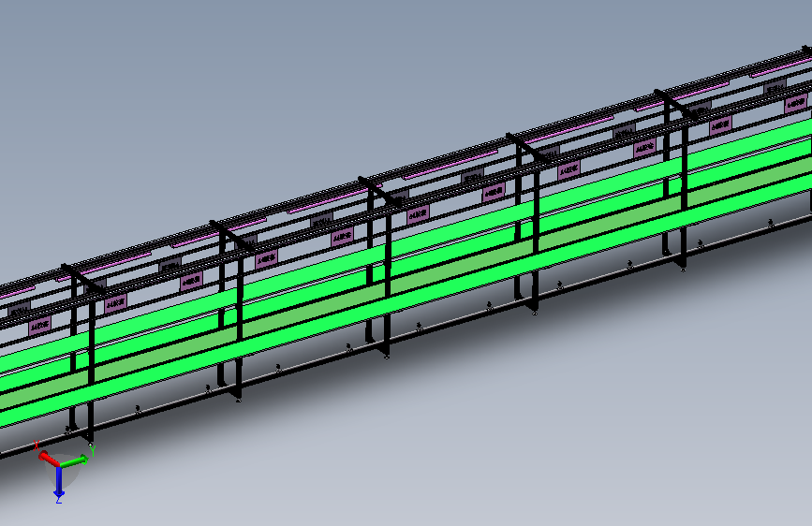Click the blue Z axis arrow of the triad
The height and width of the screenshot is (526, 812).
coord(58,482)
